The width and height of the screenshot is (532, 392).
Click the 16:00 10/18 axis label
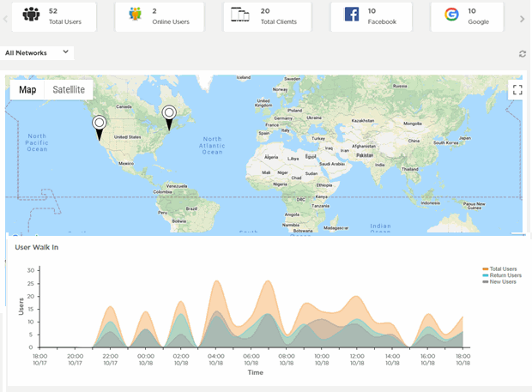[x=427, y=359]
